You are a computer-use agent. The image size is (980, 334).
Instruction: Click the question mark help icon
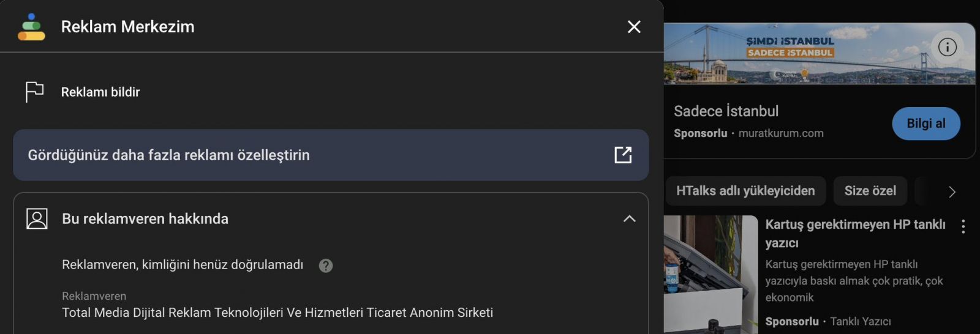[x=326, y=265]
